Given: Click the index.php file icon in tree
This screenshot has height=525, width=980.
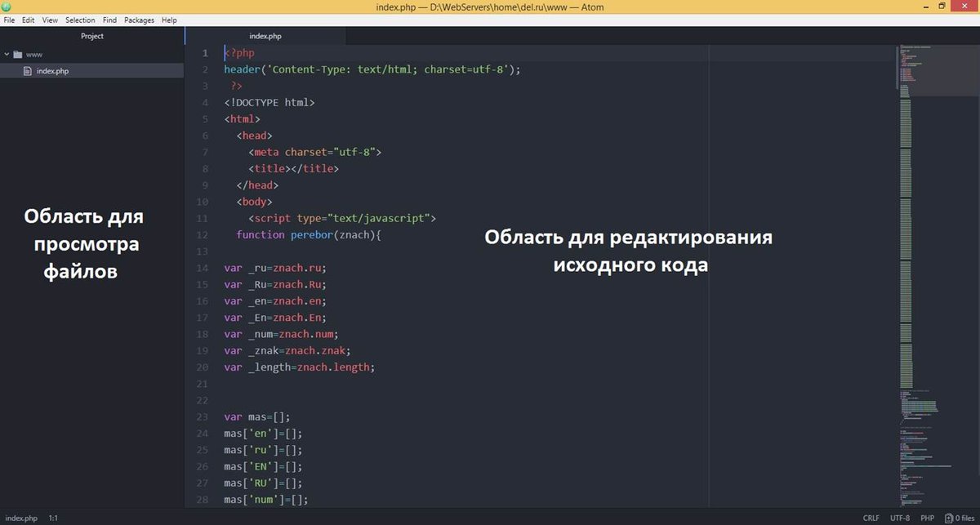Looking at the screenshot, I should 28,71.
